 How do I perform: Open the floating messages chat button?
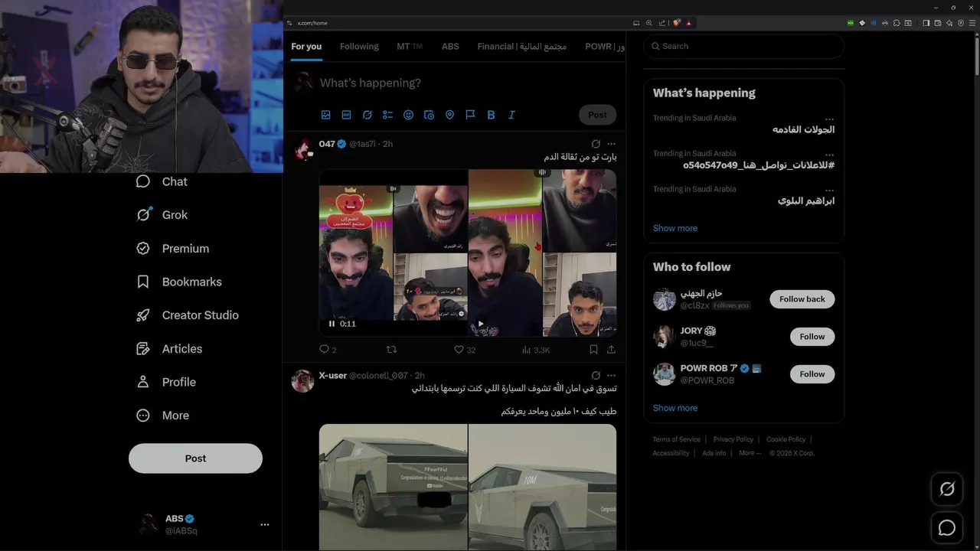coord(947,528)
